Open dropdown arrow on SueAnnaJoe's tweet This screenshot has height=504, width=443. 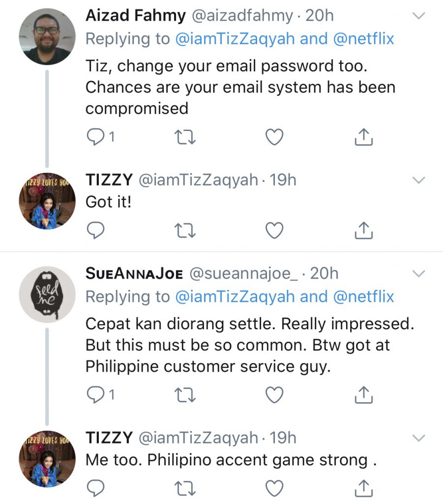coord(418,273)
